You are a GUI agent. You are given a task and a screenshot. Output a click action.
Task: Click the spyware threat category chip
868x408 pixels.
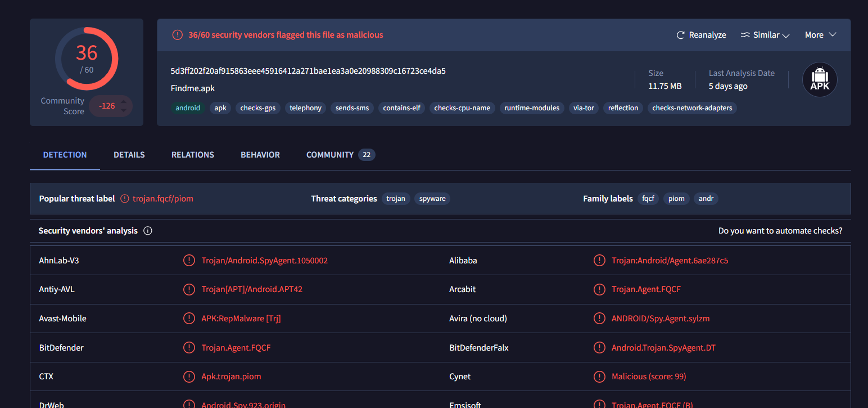tap(432, 199)
